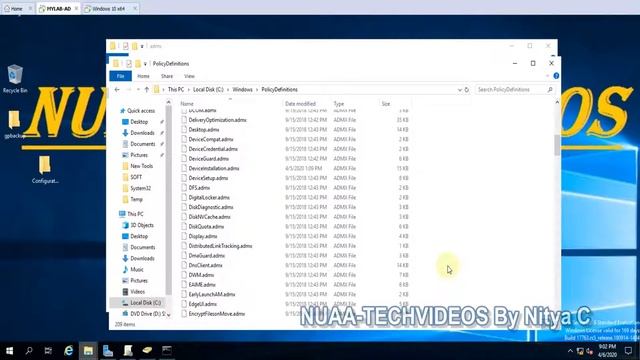Open Videos in navigation pane
This screenshot has height=360, width=640.
[137, 292]
